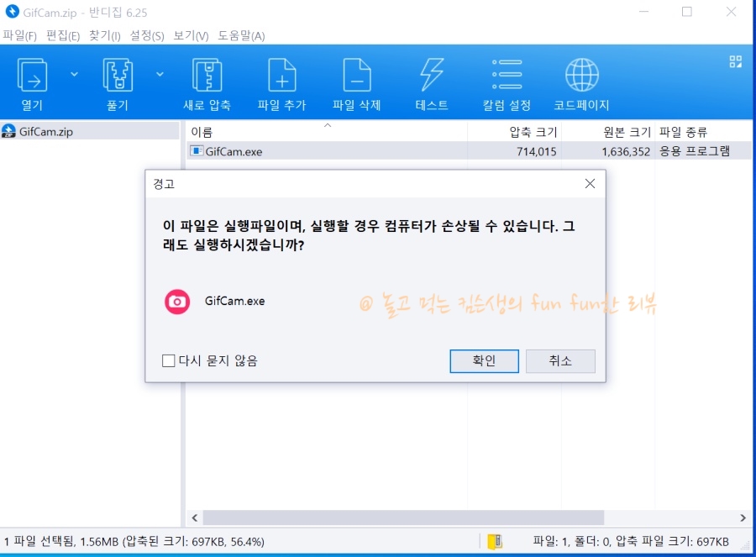The image size is (756, 557).
Task: Expand the dropdown arrow next to 열기
Action: click(x=74, y=74)
